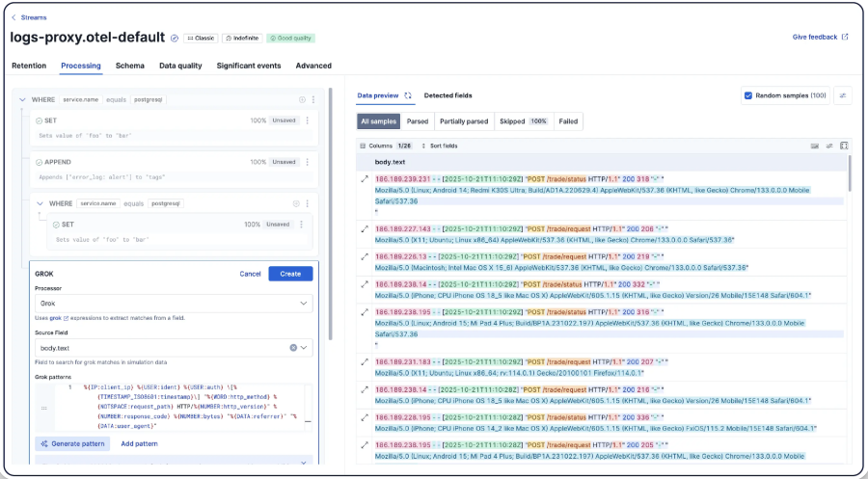Open data source settings icon near Random samples

843,95
